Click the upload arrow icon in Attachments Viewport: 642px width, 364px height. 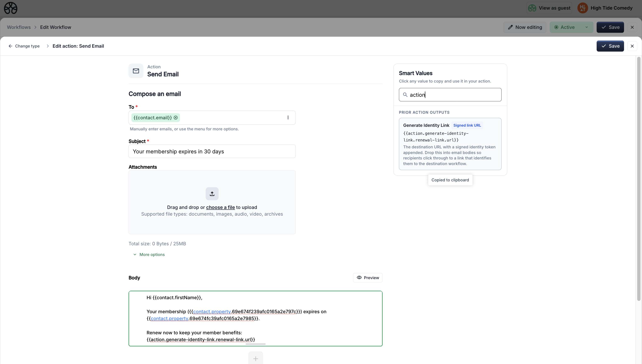coord(212,194)
